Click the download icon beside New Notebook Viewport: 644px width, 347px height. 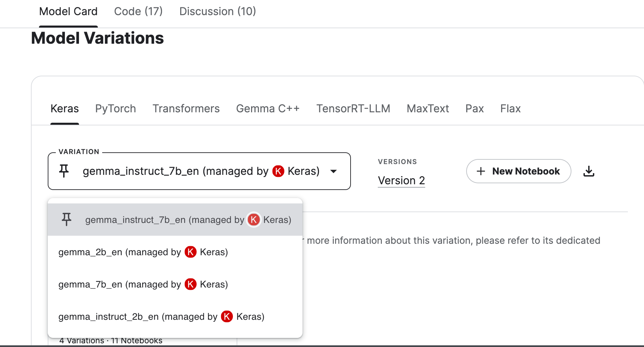coord(589,171)
